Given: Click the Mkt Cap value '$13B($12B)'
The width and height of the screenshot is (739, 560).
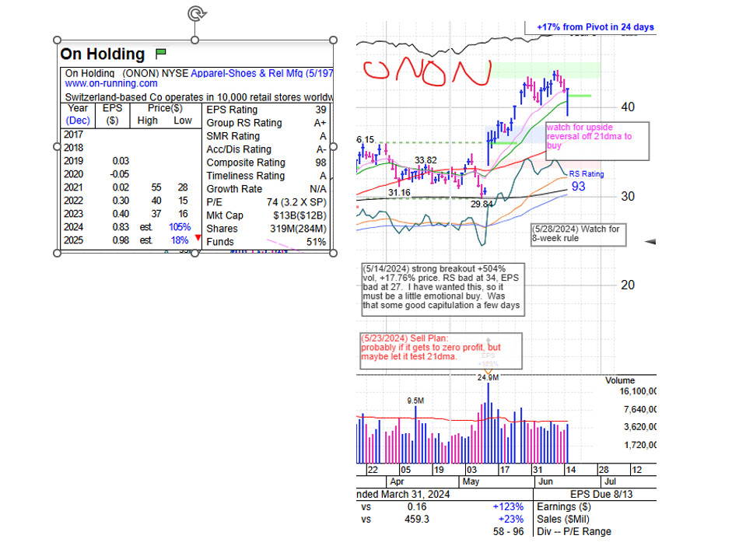Looking at the screenshot, I should pyautogui.click(x=299, y=215).
